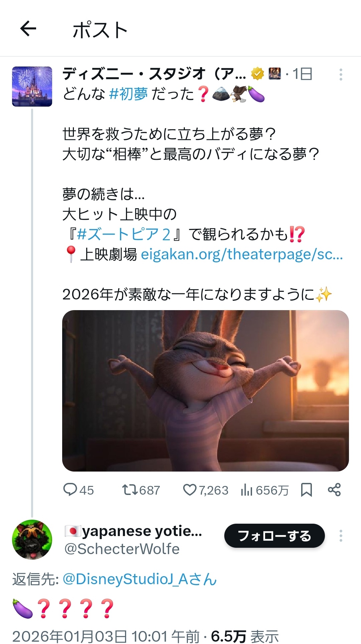
Task: Share the post via share icon
Action: pos(334,490)
